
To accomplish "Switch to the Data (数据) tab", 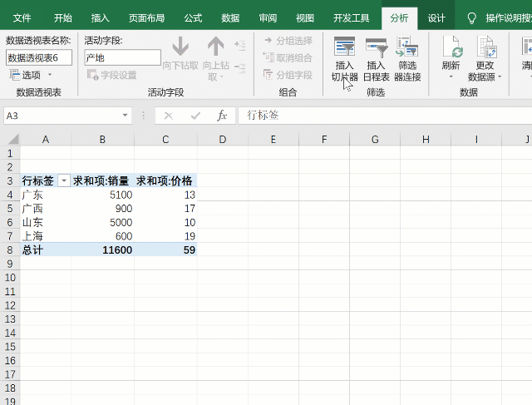I will [x=230, y=18].
